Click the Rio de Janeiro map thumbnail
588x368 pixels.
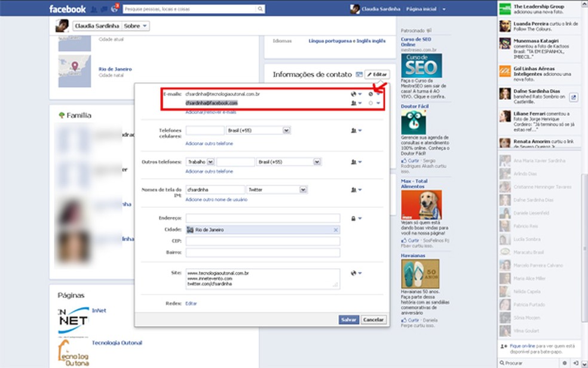(75, 71)
